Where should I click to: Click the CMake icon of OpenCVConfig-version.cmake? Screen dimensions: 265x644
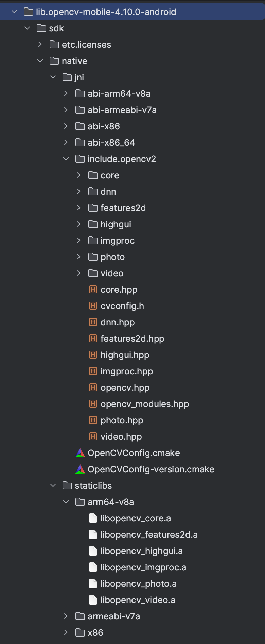tap(80, 469)
